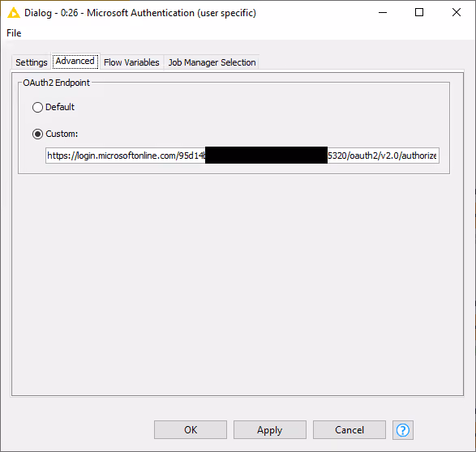Click the empty panel area below OAuth2 Endpoint
The width and height of the screenshot is (476, 452).
[238, 285]
